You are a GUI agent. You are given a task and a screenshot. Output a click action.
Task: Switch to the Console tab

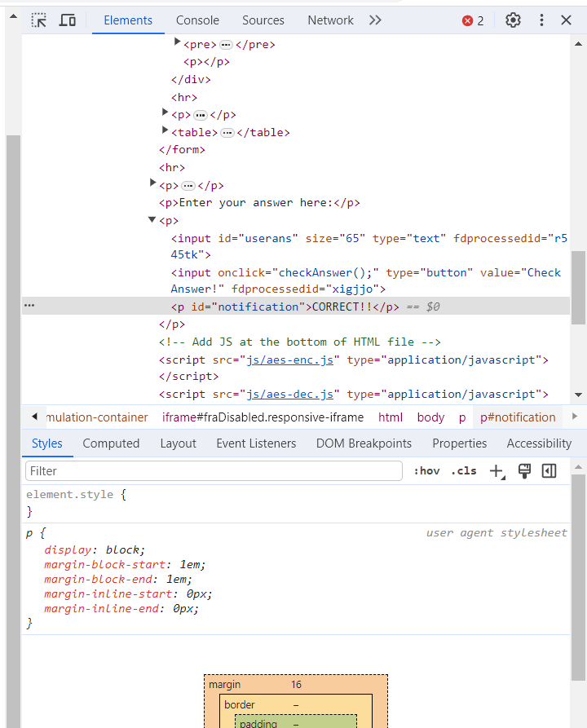197,20
